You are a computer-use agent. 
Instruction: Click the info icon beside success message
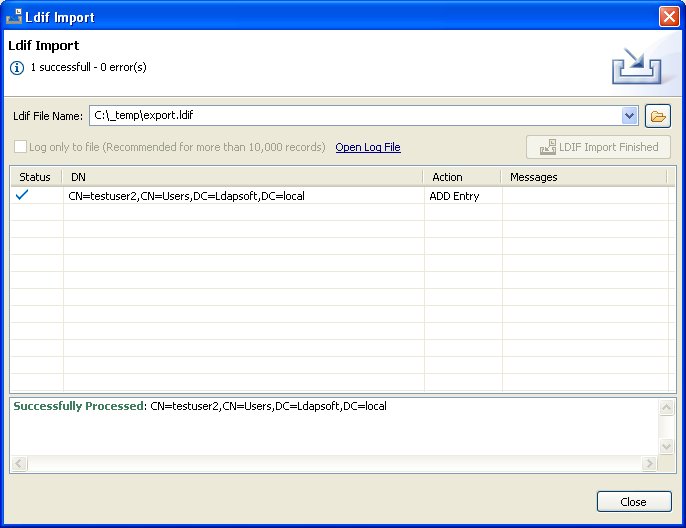pos(17,68)
